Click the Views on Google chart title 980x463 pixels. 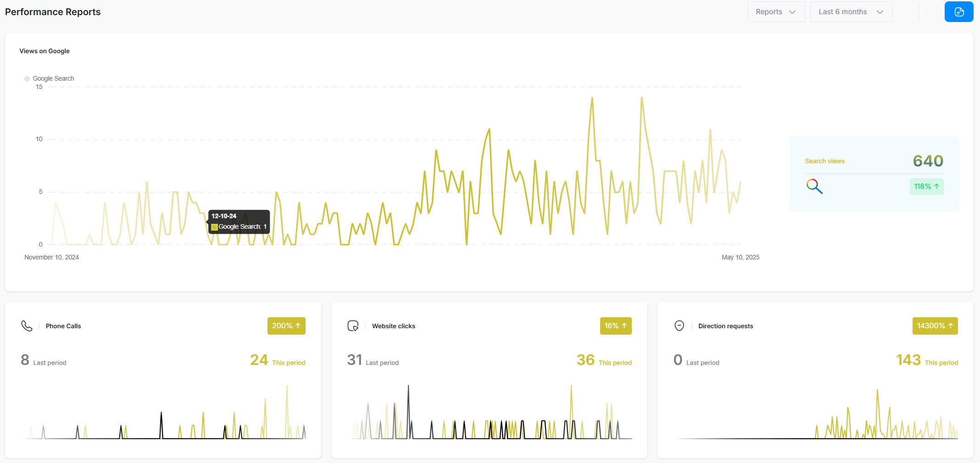(x=45, y=51)
